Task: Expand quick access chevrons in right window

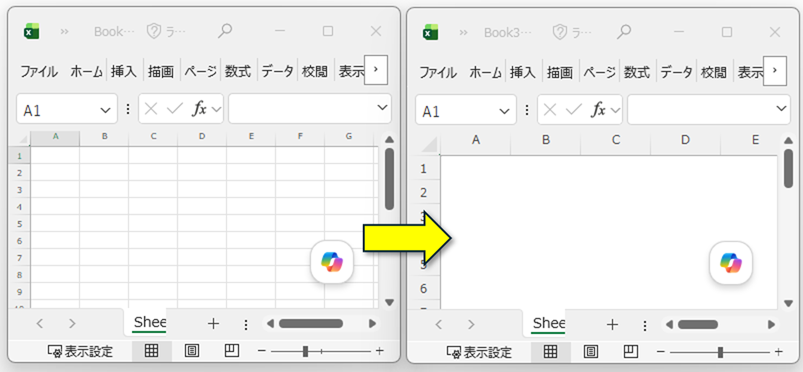Action: [463, 32]
